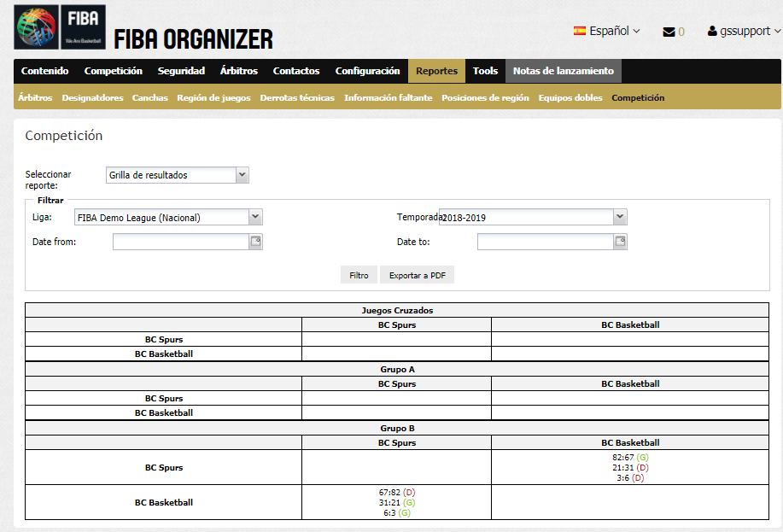Viewport: 783px width, 532px height.
Task: Open the Contenido menu
Action: [45, 71]
